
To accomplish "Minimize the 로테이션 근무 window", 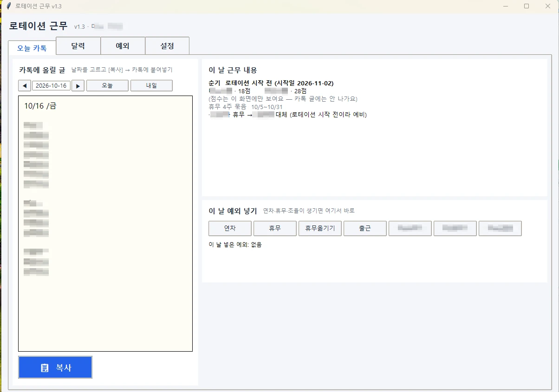I will click(x=505, y=6).
